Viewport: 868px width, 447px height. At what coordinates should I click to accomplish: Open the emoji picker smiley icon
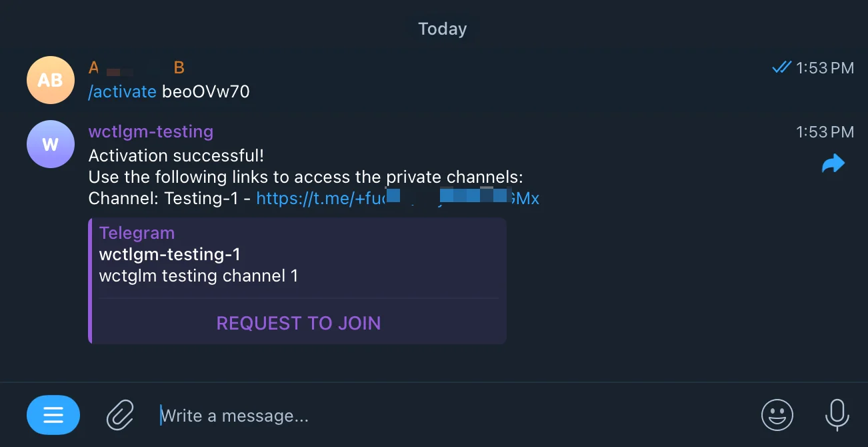(777, 415)
